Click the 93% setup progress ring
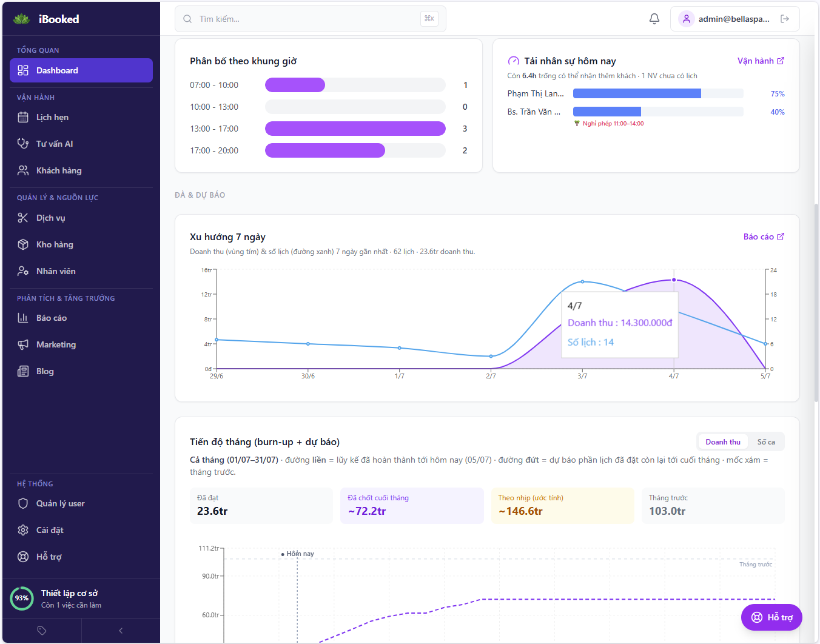820x644 pixels. [x=22, y=598]
